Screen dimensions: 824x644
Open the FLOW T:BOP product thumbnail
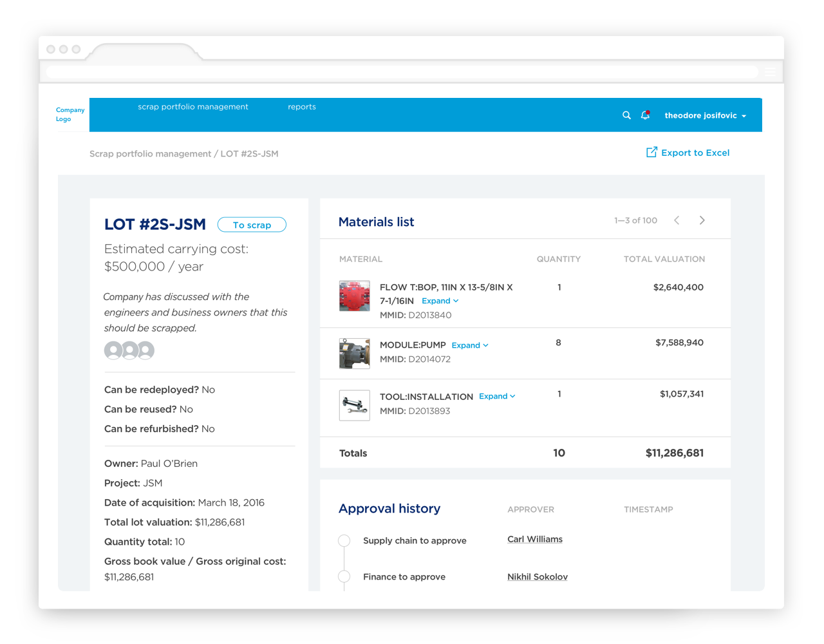355,296
